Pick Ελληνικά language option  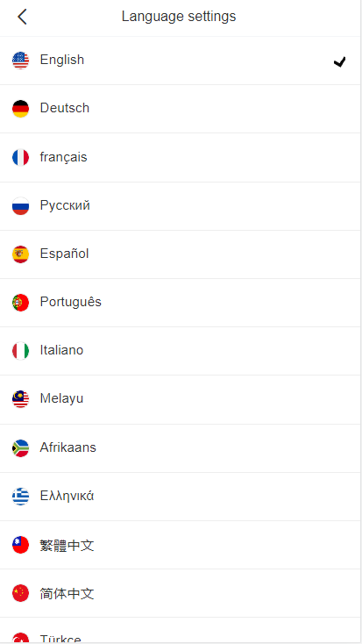tap(181, 496)
